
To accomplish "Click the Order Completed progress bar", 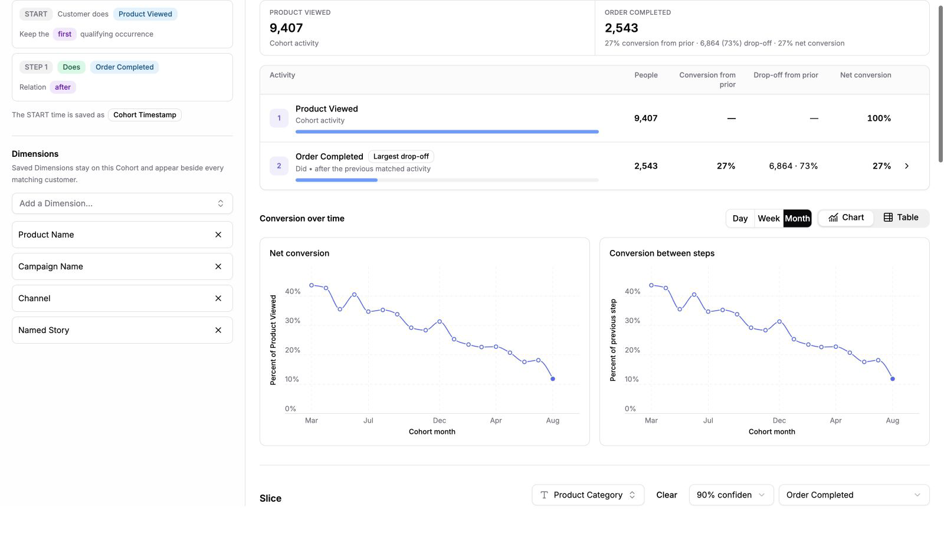I will pyautogui.click(x=447, y=180).
